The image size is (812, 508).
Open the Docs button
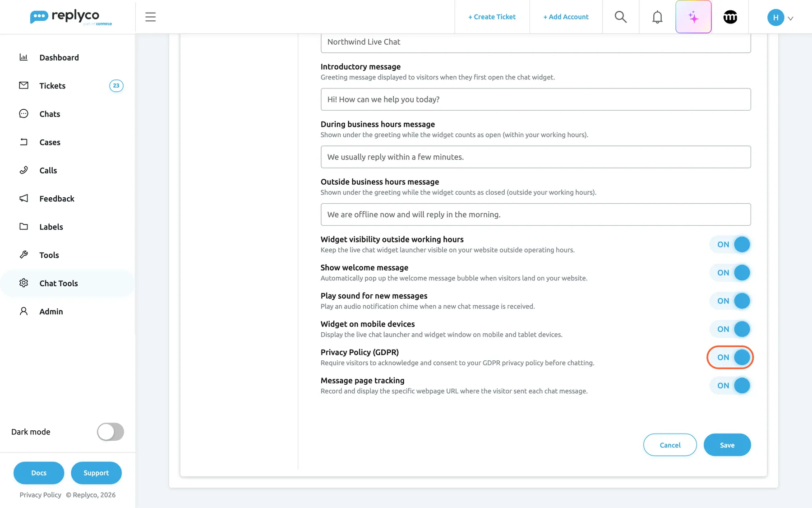tap(39, 473)
